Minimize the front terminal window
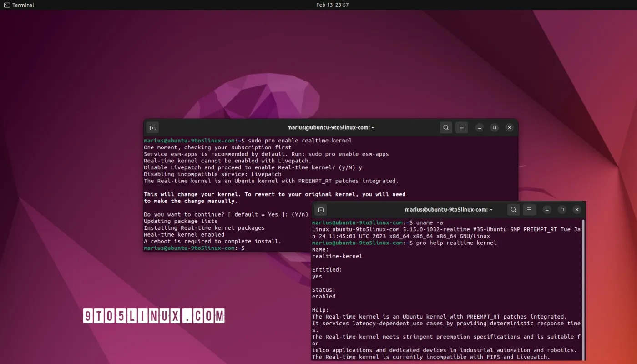The image size is (637, 364). [x=546, y=210]
